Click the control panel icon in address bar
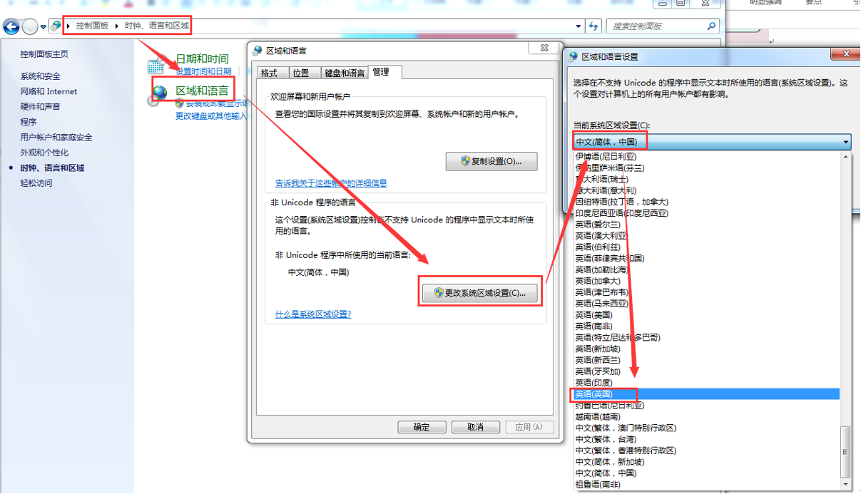Viewport: 861px width, 504px height. 56,26
